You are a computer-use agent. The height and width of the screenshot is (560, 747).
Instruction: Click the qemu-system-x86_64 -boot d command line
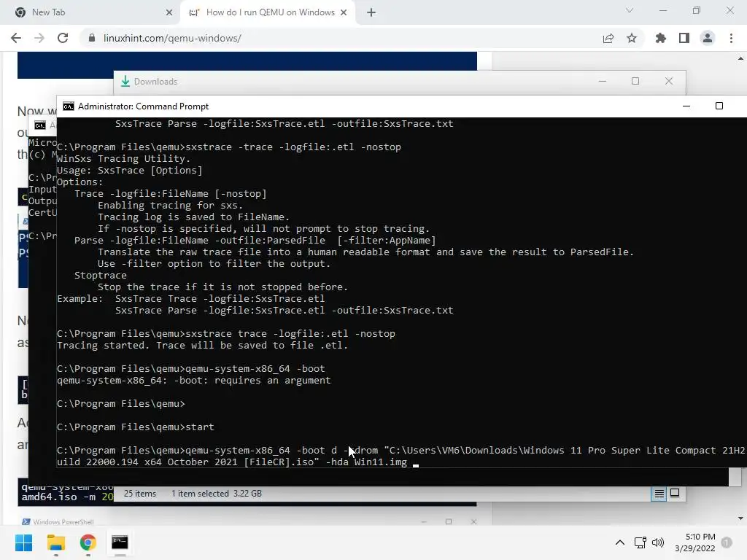pyautogui.click(x=400, y=456)
